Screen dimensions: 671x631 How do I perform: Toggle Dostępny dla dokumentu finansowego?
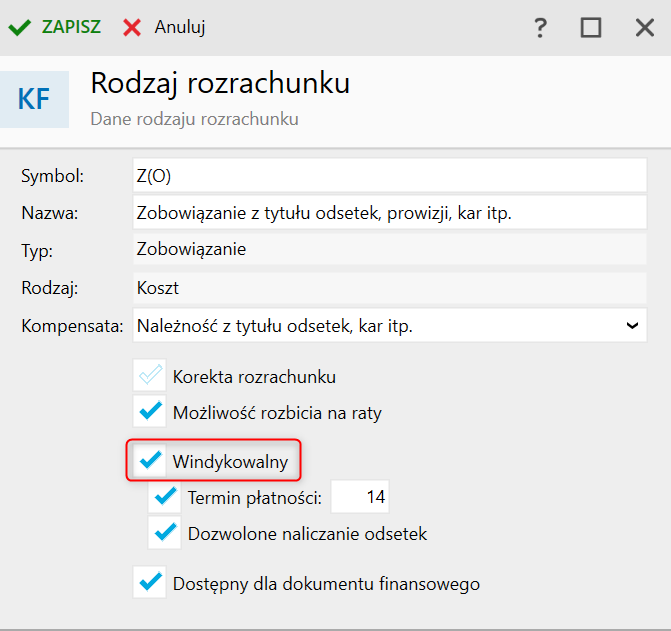pyautogui.click(x=151, y=583)
